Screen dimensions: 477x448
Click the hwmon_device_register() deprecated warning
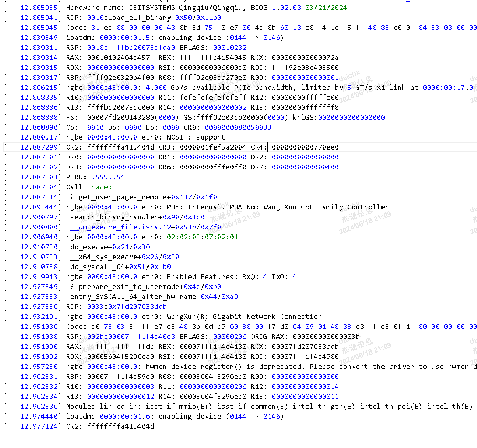315,367
